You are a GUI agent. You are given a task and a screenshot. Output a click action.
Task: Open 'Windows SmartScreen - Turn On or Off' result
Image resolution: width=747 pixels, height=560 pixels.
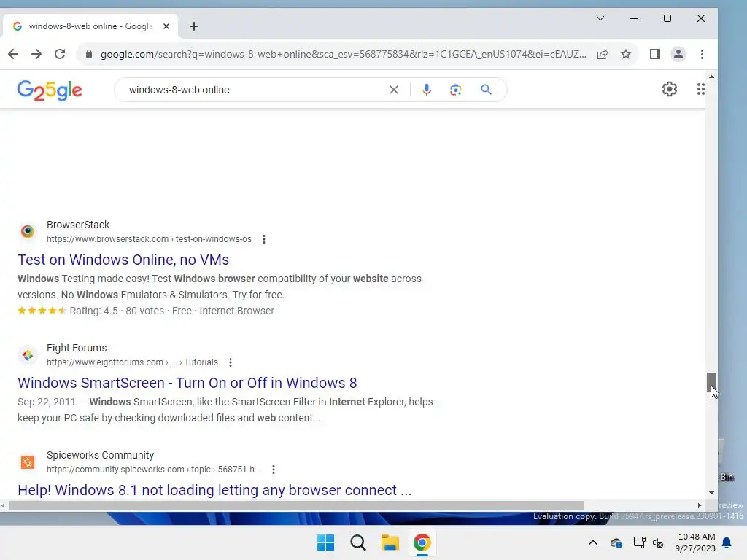(x=187, y=383)
